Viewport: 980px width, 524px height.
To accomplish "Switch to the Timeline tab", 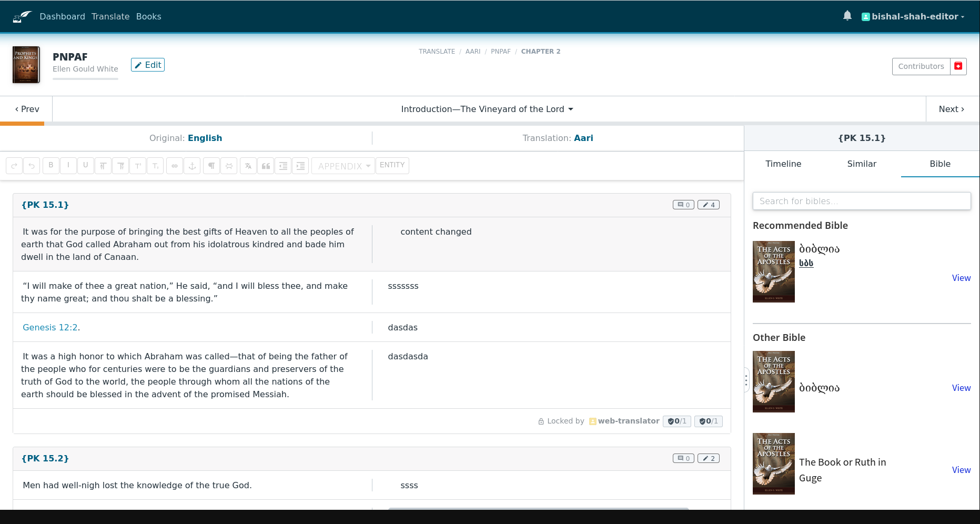I will (783, 164).
